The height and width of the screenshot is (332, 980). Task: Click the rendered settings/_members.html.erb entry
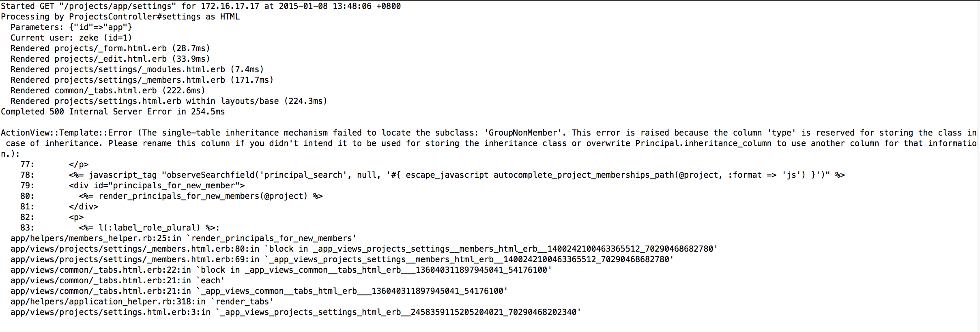pos(142,80)
